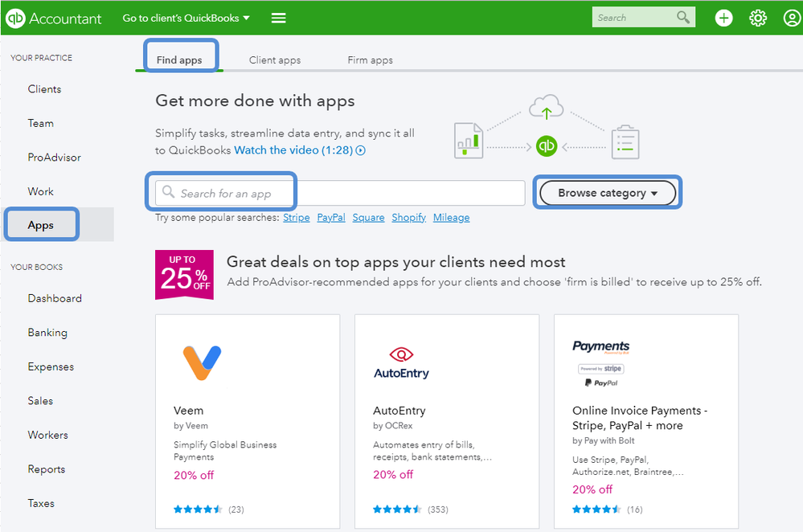The width and height of the screenshot is (803, 532).
Task: Click the Search for an app field
Action: point(340,193)
